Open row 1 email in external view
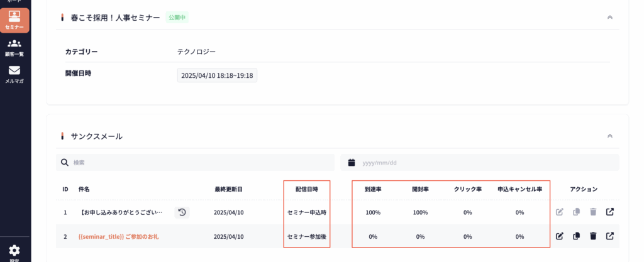This screenshot has width=644, height=262. (x=609, y=212)
